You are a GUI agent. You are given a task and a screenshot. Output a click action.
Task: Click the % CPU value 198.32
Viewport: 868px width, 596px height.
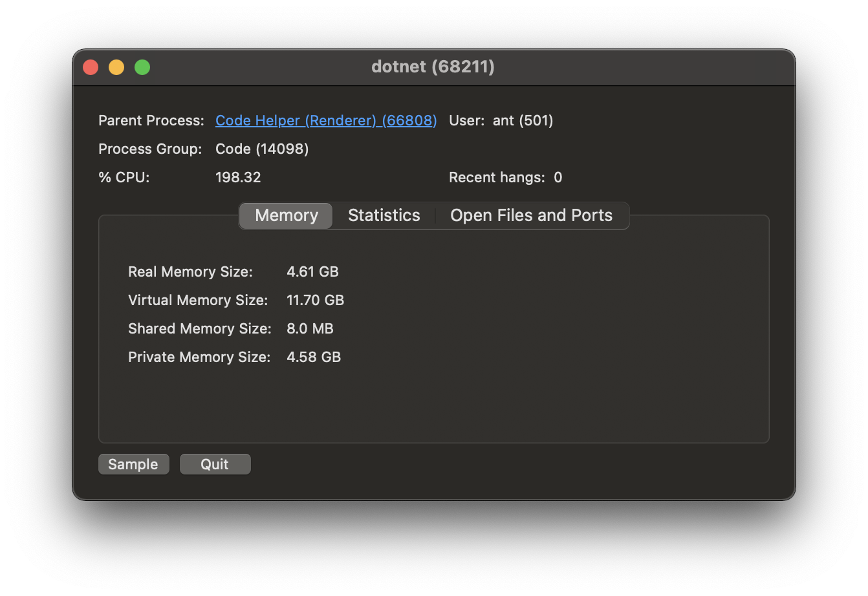click(238, 177)
